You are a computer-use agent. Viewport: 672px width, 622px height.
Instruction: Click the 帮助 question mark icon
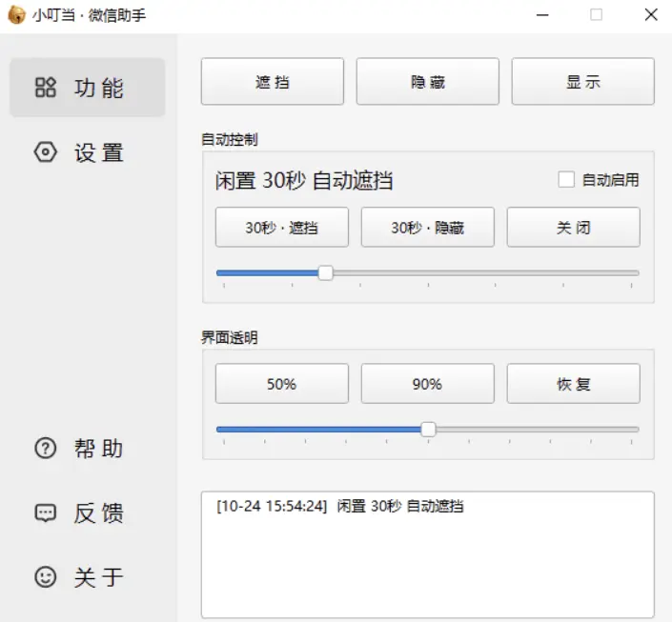click(x=46, y=449)
